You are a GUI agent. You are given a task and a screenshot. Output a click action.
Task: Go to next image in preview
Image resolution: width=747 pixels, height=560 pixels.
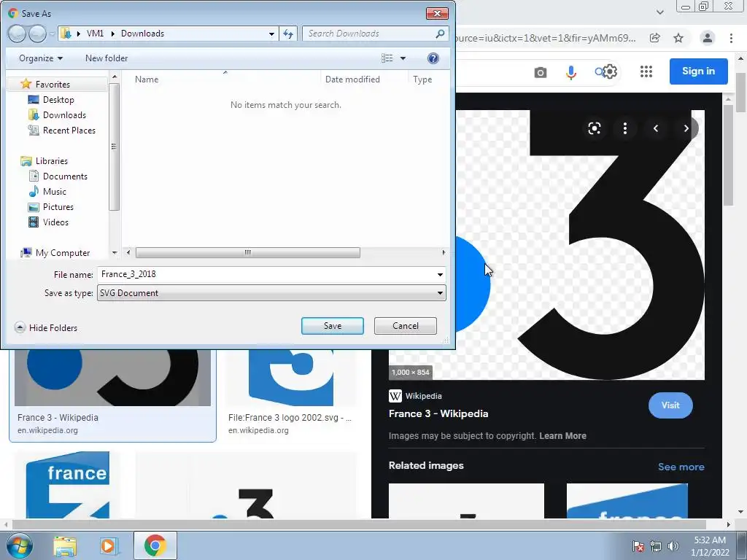point(686,128)
